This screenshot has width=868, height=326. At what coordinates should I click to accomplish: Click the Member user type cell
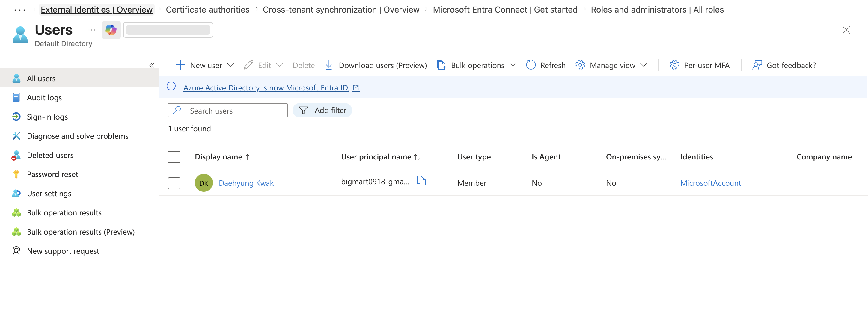(x=472, y=183)
